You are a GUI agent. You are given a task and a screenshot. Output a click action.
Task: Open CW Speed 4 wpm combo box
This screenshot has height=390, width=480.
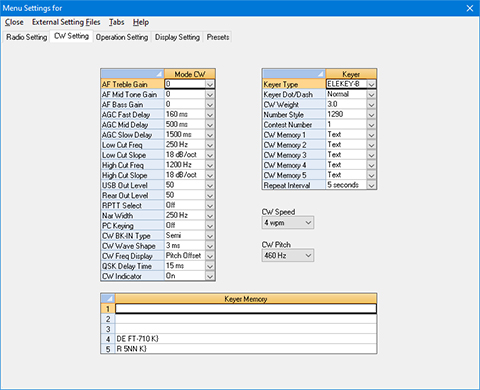tap(288, 223)
